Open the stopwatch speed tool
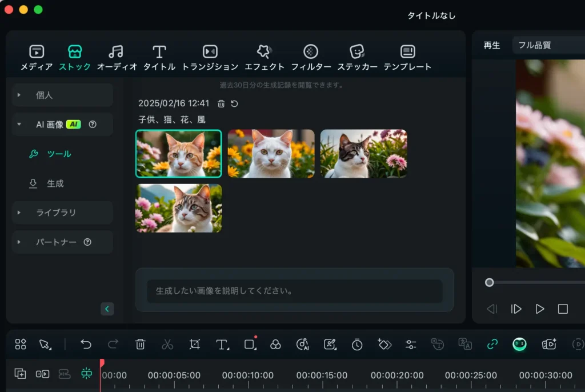This screenshot has width=585, height=392. point(357,344)
